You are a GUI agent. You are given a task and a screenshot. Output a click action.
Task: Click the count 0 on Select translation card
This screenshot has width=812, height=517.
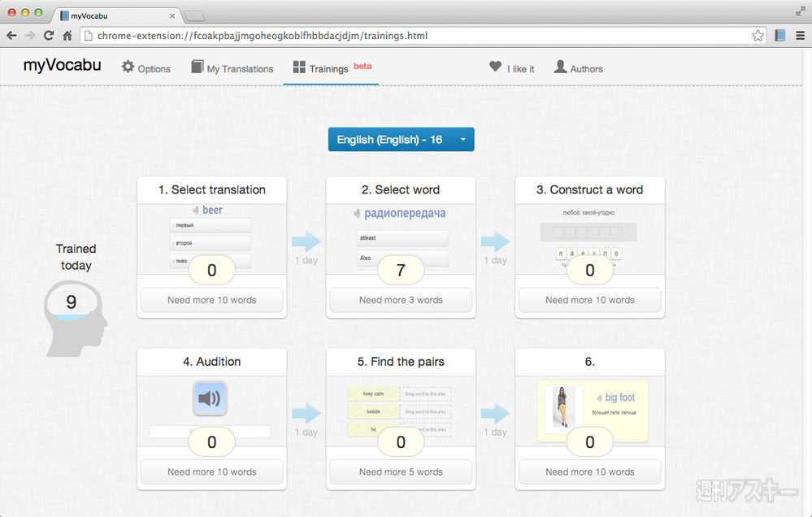point(212,270)
